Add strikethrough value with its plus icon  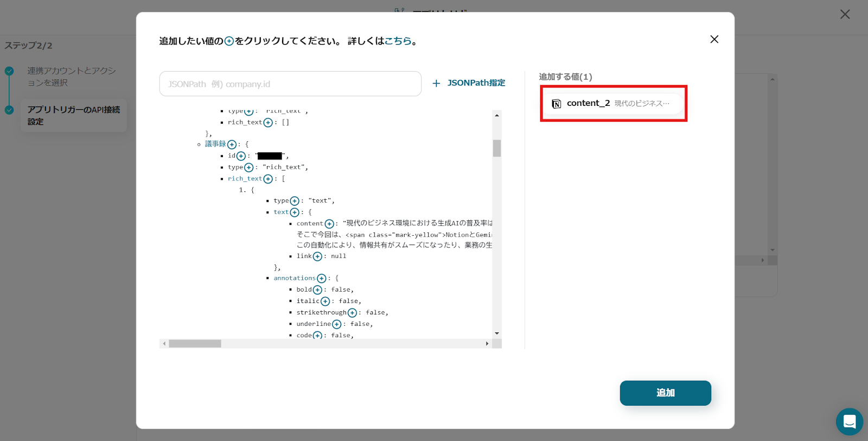pos(352,313)
